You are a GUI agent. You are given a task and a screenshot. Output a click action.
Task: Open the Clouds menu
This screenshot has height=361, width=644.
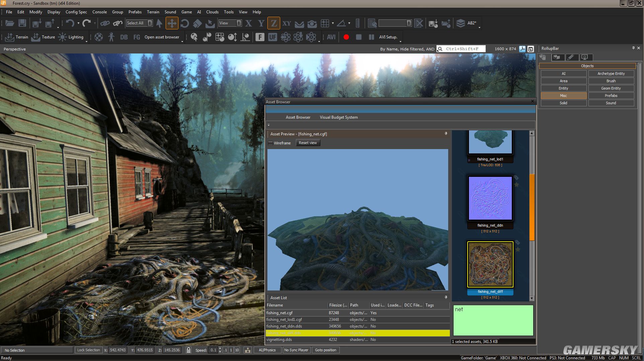pos(212,12)
